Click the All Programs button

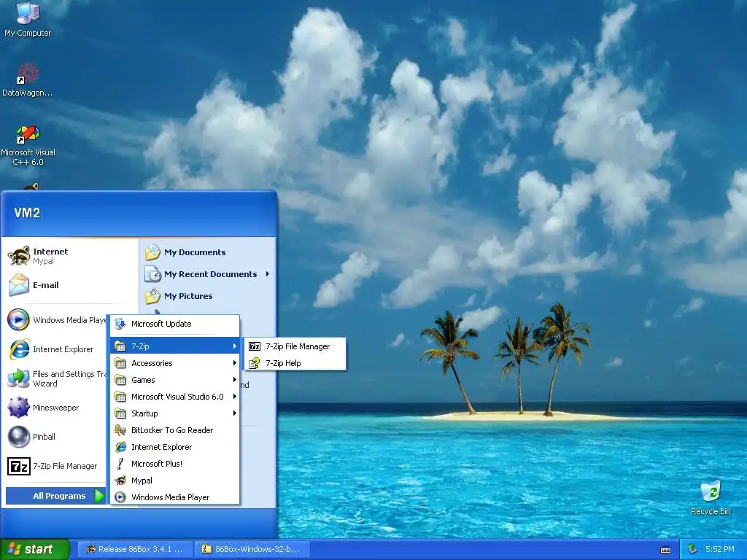click(x=55, y=496)
